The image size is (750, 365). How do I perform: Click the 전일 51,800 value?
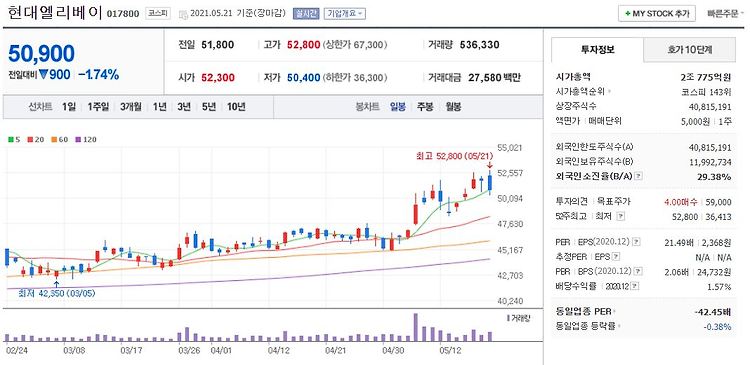point(218,45)
